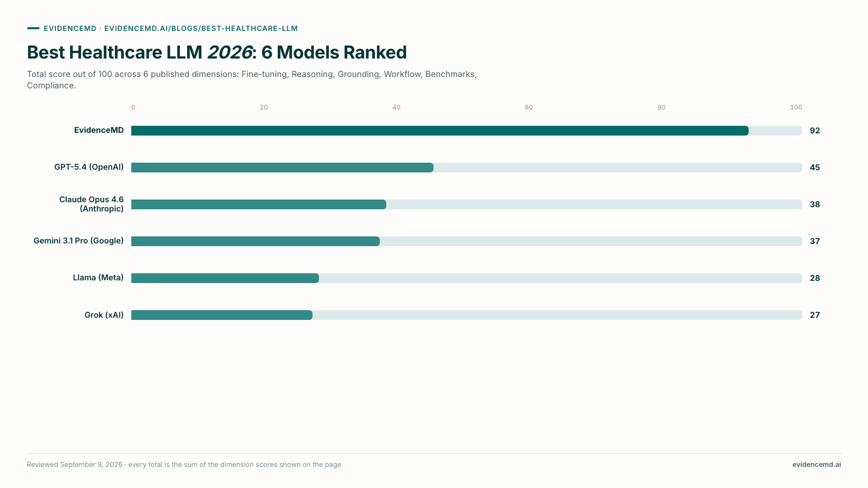This screenshot has width=868, height=488.
Task: Select the 'Total score out of 100' subtitle
Action: tap(252, 80)
